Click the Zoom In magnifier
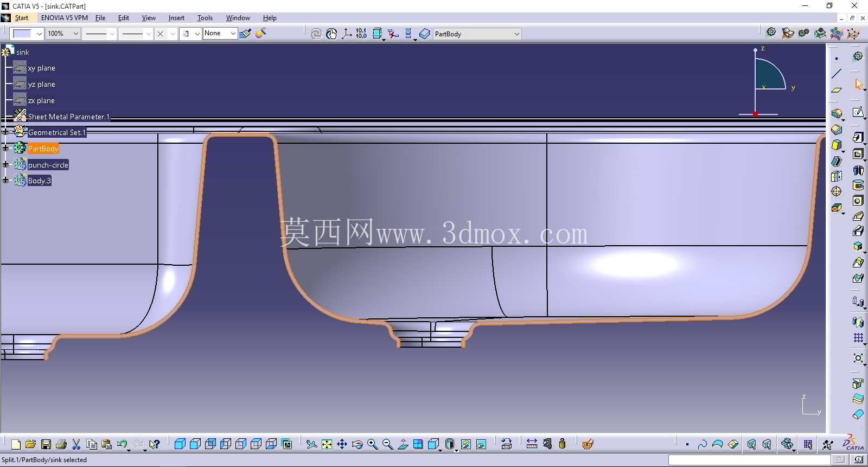 (372, 444)
